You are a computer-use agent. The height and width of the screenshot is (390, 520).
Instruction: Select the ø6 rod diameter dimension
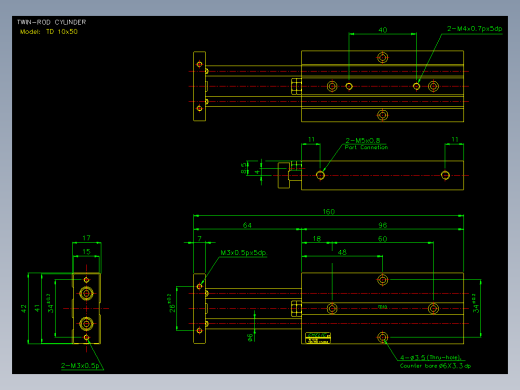click(x=250, y=338)
